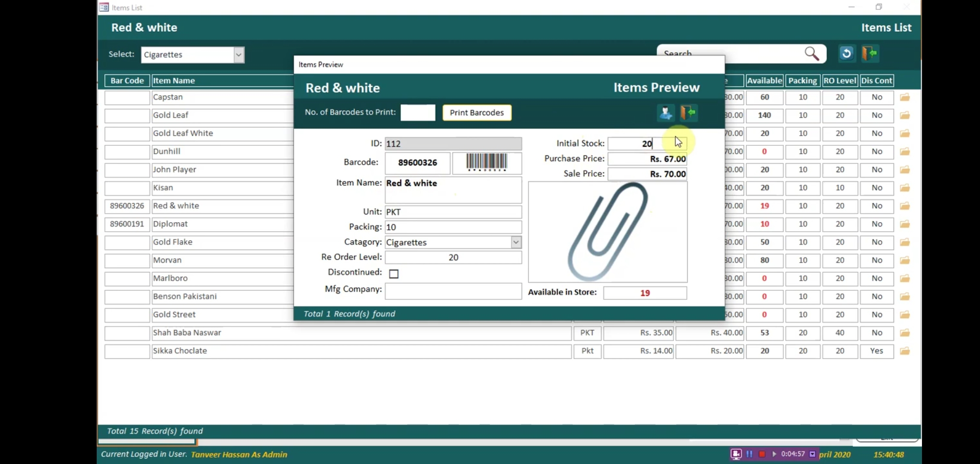
Task: Open folder icon for John Player row
Action: pyautogui.click(x=905, y=170)
